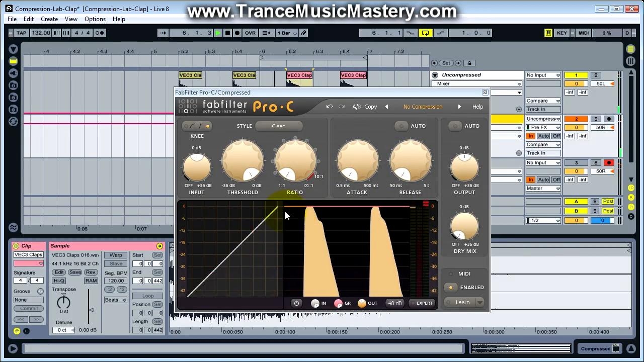Click the sample Rev. button

91,273
